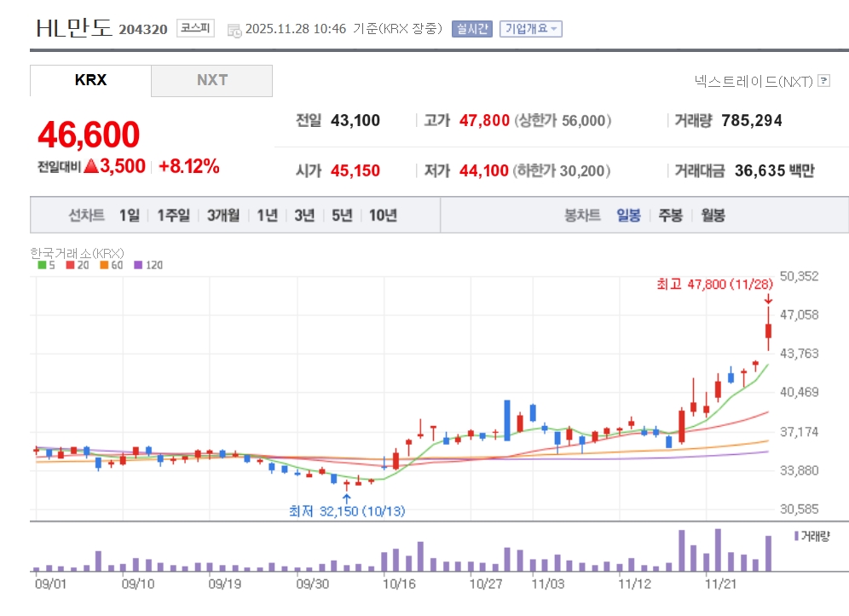Click the 한국거래소(KRX) chart label
Screen dimensions: 849x616
tap(77, 253)
